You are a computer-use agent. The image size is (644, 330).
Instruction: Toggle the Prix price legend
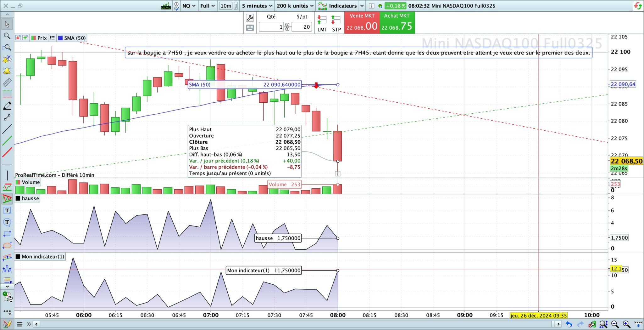(39, 38)
